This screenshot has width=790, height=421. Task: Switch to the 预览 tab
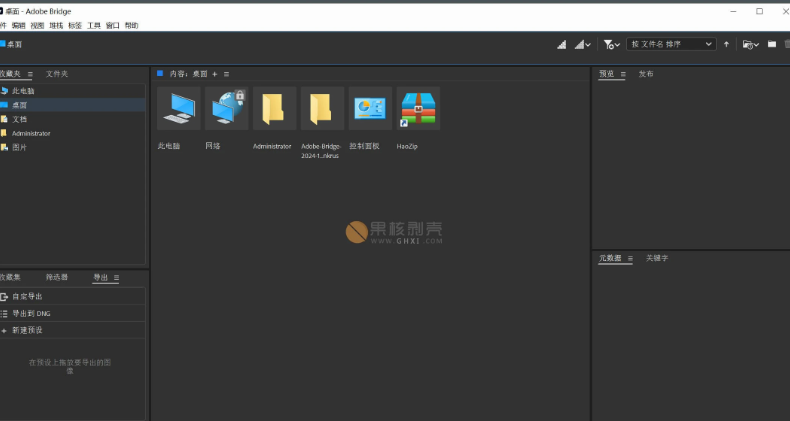[x=607, y=74]
